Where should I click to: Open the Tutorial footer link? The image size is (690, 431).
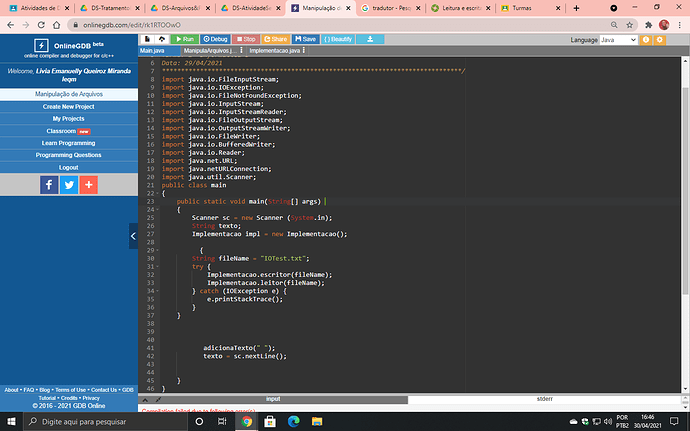coord(47,398)
